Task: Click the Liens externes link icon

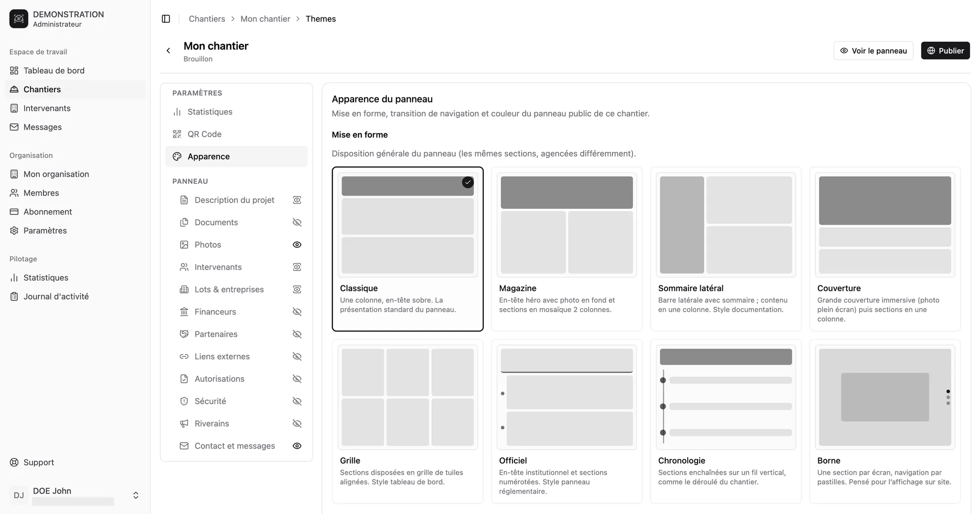Action: pyautogui.click(x=184, y=357)
